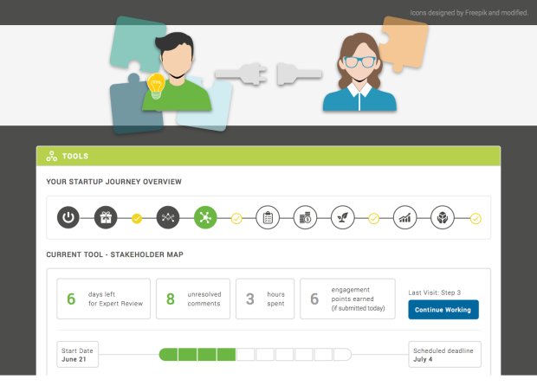Click the Your Startup Journey Overview heading

(x=114, y=182)
